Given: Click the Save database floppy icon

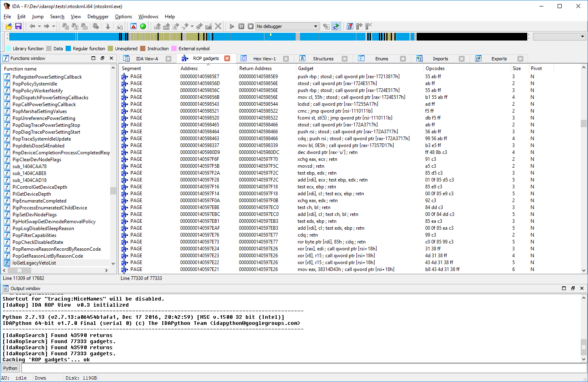Looking at the screenshot, I should [18, 26].
